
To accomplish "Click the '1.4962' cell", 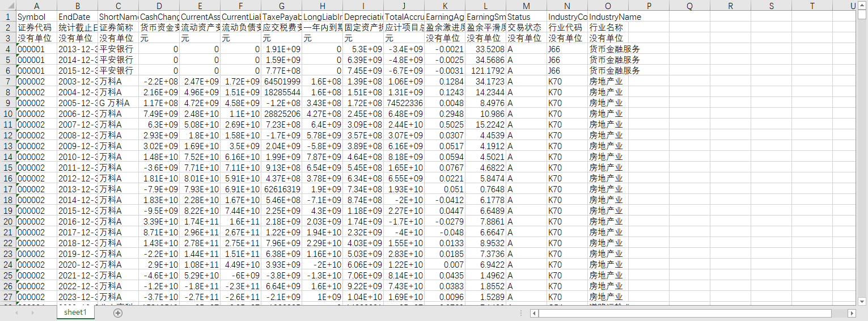I will point(485,276).
